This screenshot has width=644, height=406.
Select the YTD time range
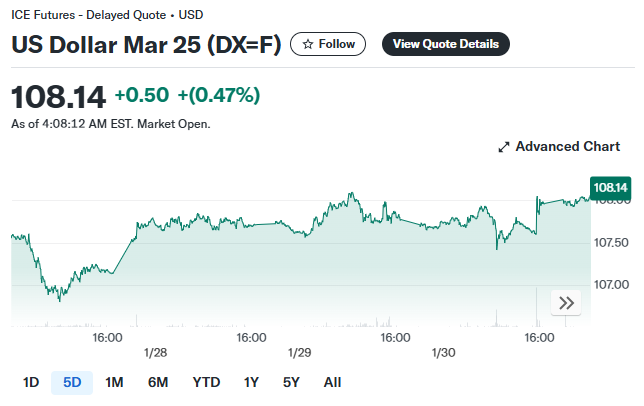(x=206, y=382)
